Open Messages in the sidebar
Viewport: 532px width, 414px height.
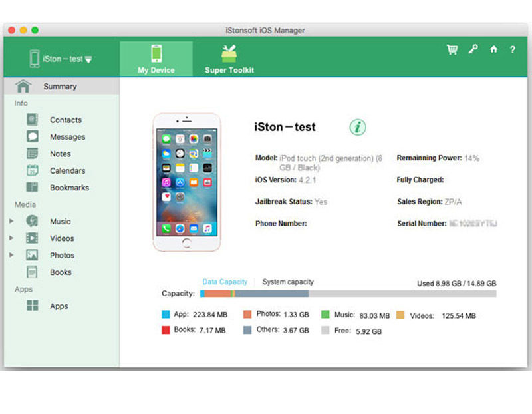[68, 137]
